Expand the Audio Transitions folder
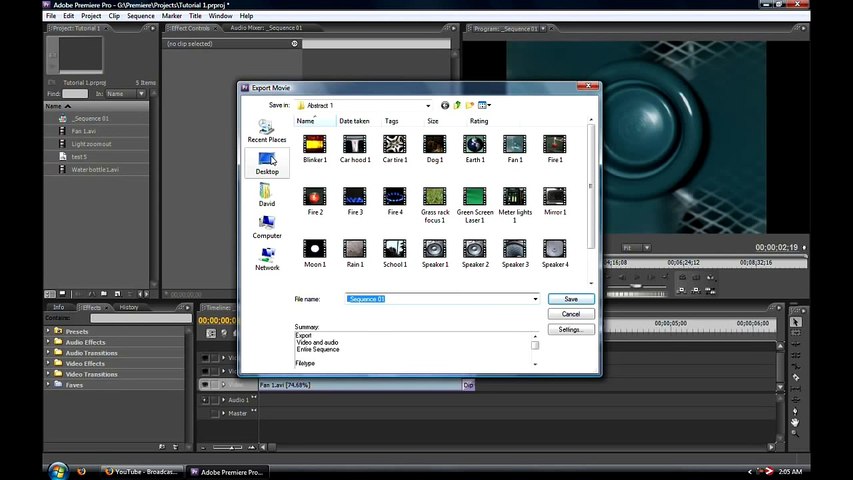The height and width of the screenshot is (480, 853). (48, 353)
